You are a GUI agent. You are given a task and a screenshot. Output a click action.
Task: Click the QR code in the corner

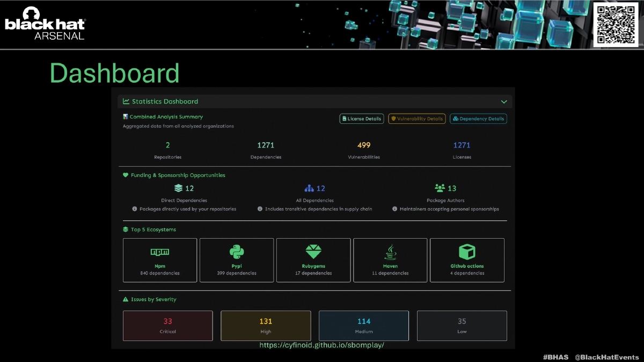click(615, 24)
